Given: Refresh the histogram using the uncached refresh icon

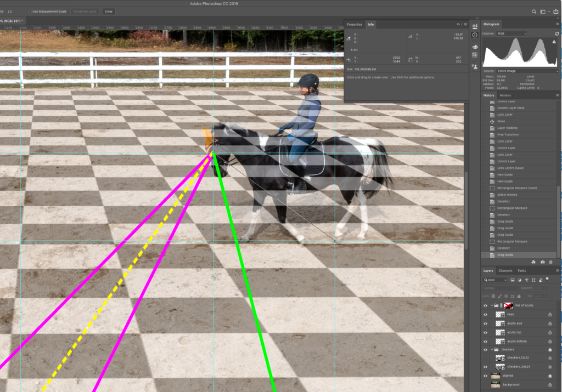Looking at the screenshot, I should [557, 33].
